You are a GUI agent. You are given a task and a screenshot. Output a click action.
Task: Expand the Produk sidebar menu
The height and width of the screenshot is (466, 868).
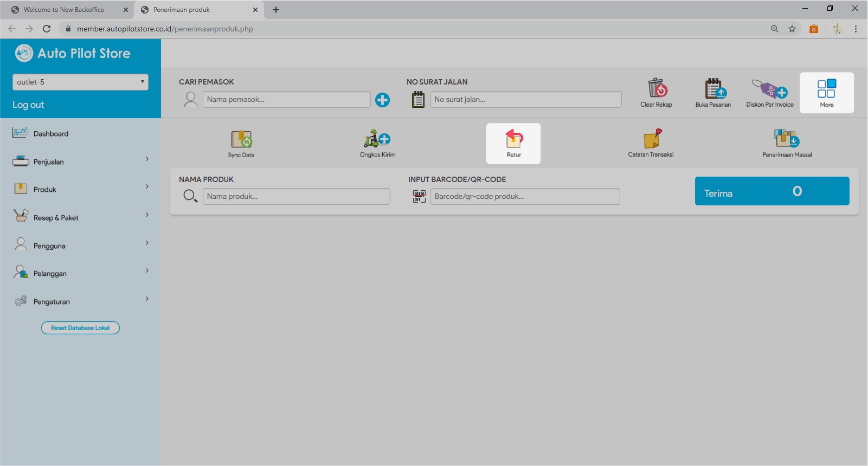[80, 189]
